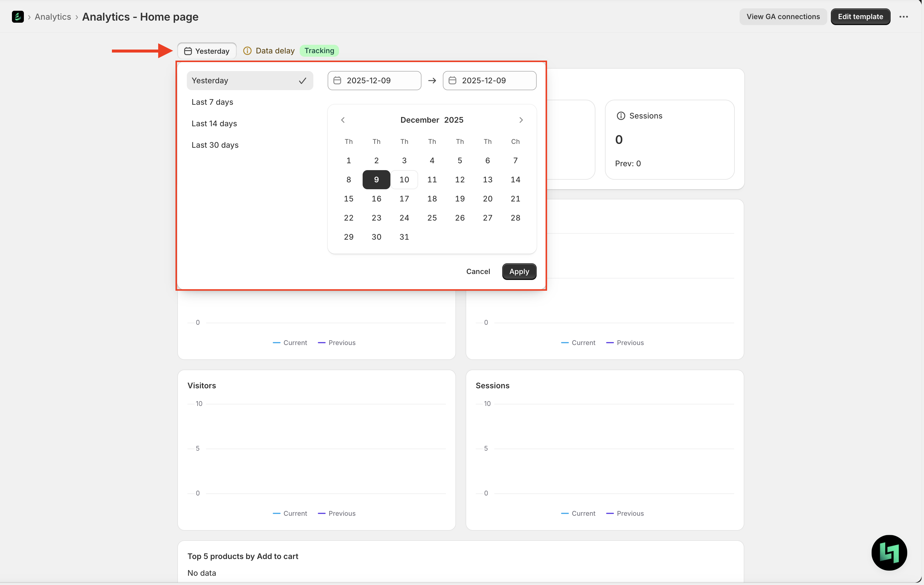This screenshot has width=924, height=585.
Task: Click previous month chevron in calendar
Action: point(343,120)
